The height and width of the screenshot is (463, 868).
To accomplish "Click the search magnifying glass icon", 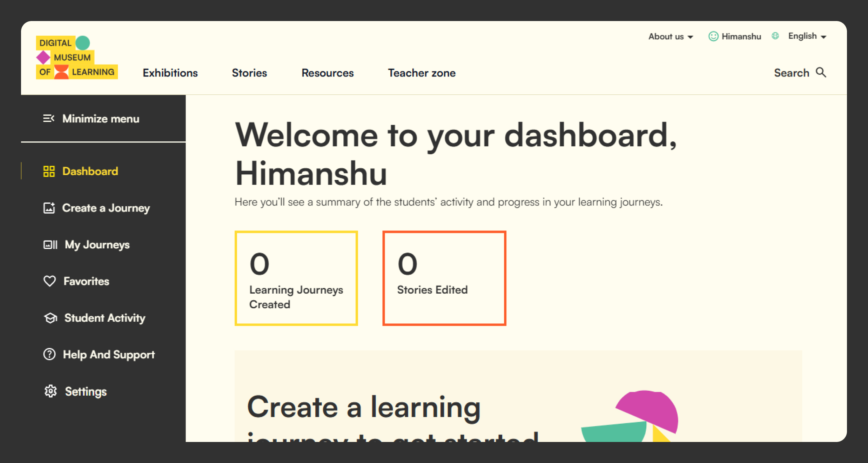I will tap(821, 72).
